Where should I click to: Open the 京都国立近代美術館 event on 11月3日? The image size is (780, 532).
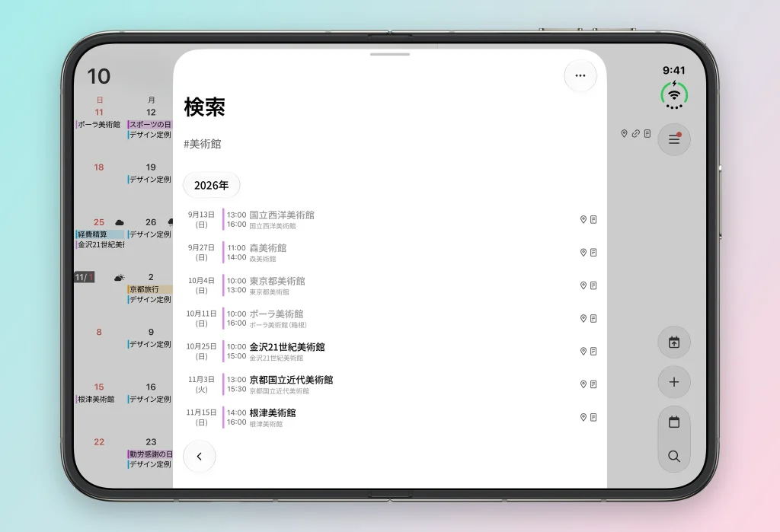click(390, 384)
